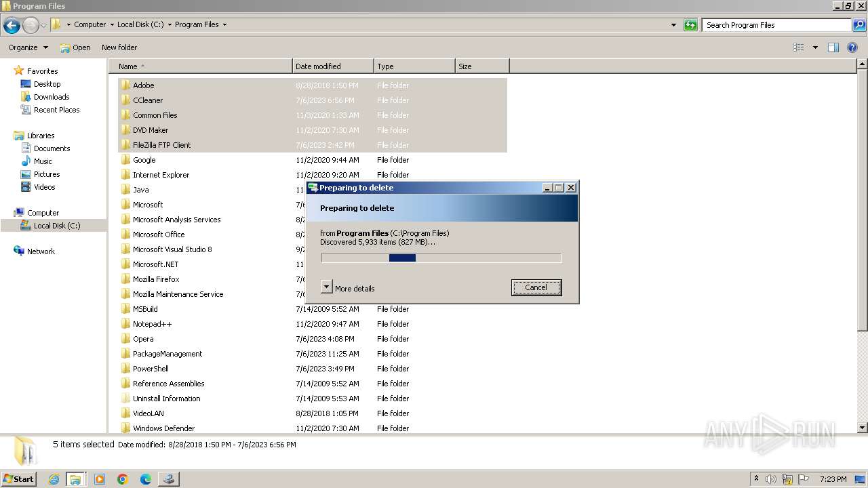The image size is (868, 488).
Task: Select the MSBuild folder icon
Action: [125, 309]
